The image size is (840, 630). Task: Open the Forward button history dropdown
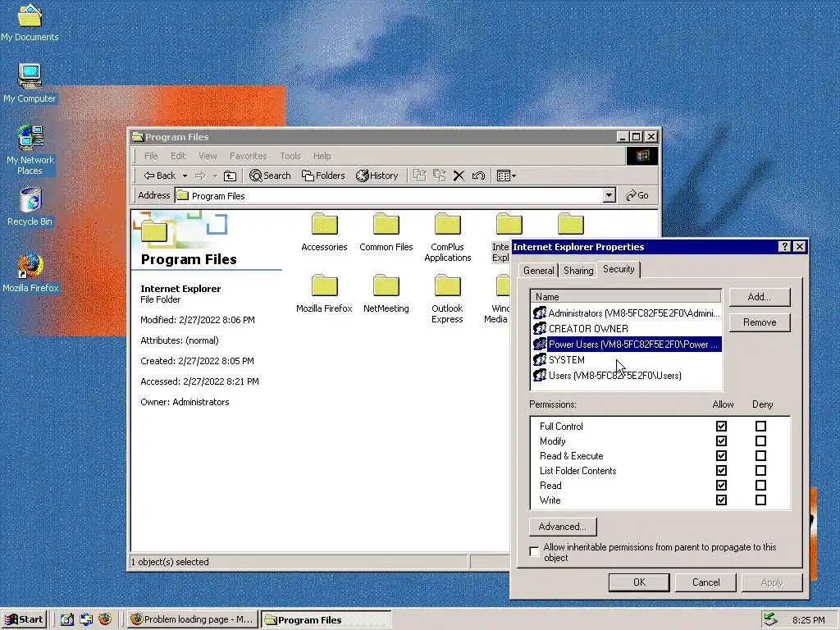point(215,176)
